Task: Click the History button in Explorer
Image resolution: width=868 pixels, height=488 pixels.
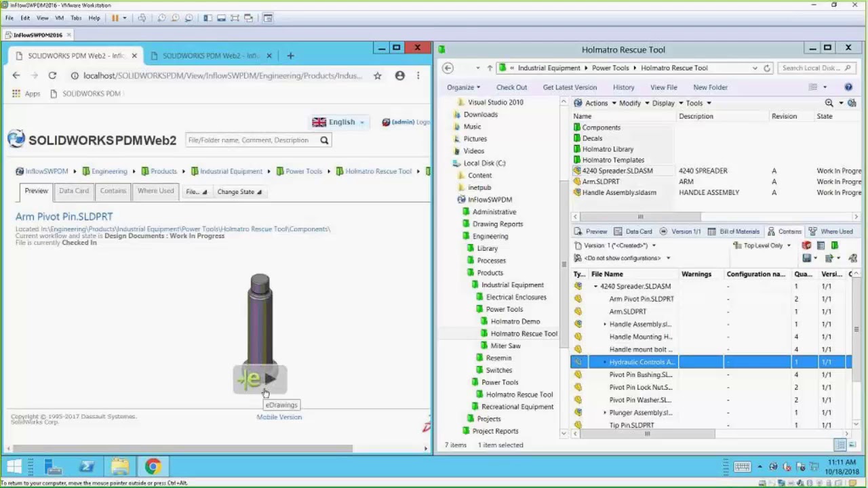Action: pos(624,87)
